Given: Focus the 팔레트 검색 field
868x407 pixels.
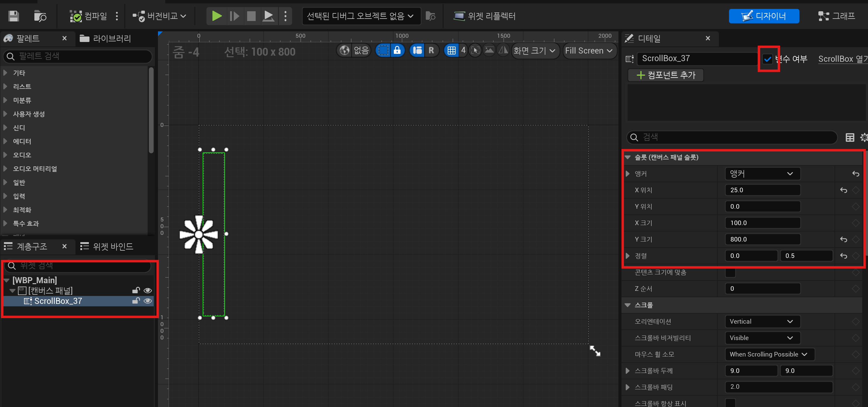Looking at the screenshot, I should tap(78, 56).
